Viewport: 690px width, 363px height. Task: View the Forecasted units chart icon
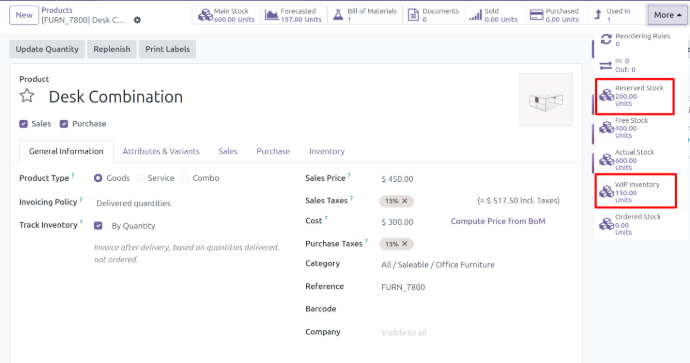[272, 15]
